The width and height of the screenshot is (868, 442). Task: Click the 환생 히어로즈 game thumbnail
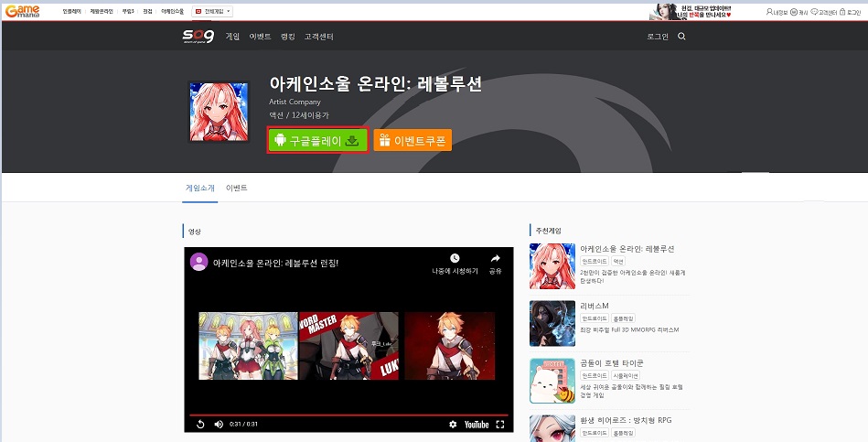[x=552, y=428]
